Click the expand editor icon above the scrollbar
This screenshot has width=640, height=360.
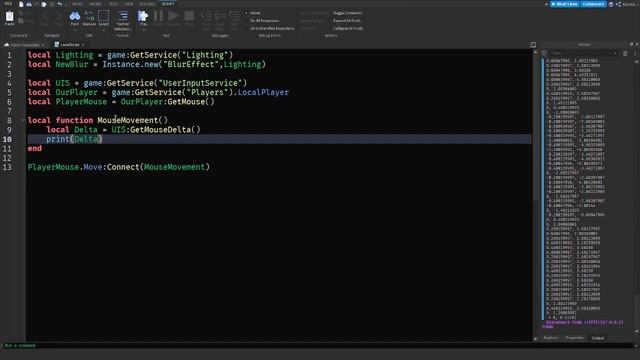(x=533, y=44)
